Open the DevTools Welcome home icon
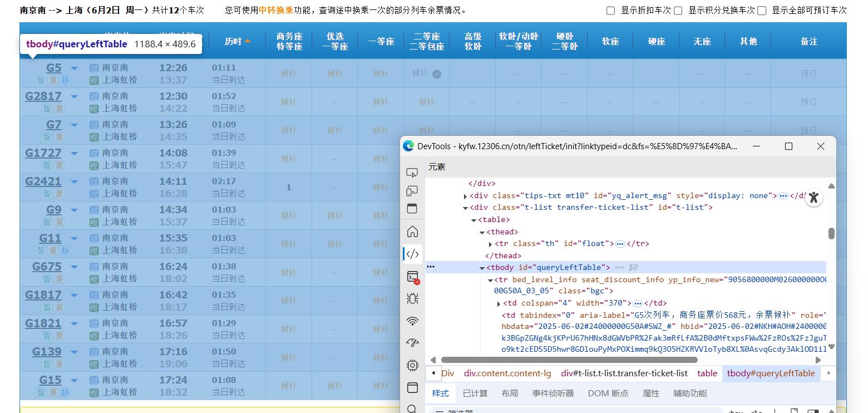Image resolution: width=868 pixels, height=413 pixels. (x=412, y=232)
